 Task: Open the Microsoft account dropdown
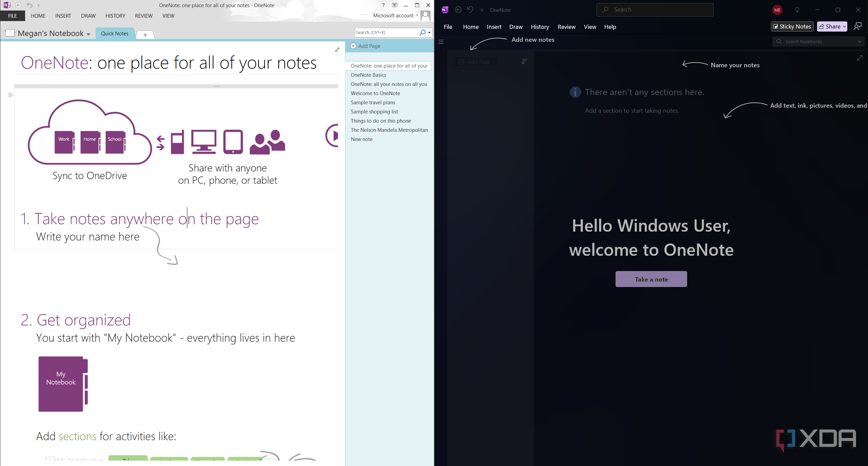[417, 15]
